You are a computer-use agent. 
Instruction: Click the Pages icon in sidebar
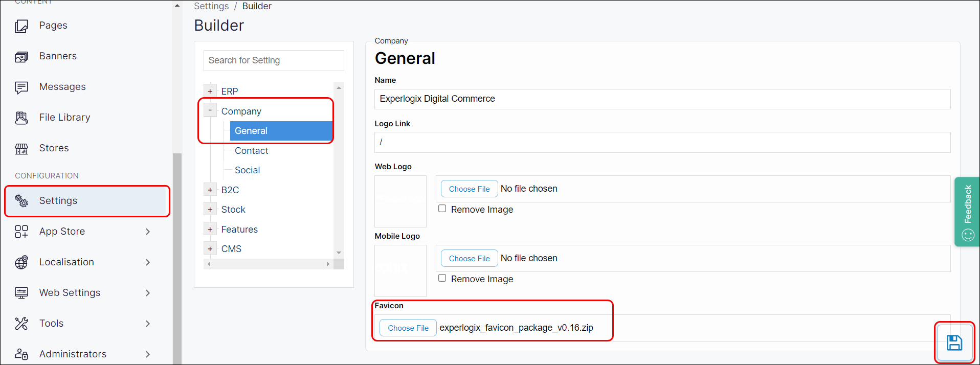pos(21,26)
